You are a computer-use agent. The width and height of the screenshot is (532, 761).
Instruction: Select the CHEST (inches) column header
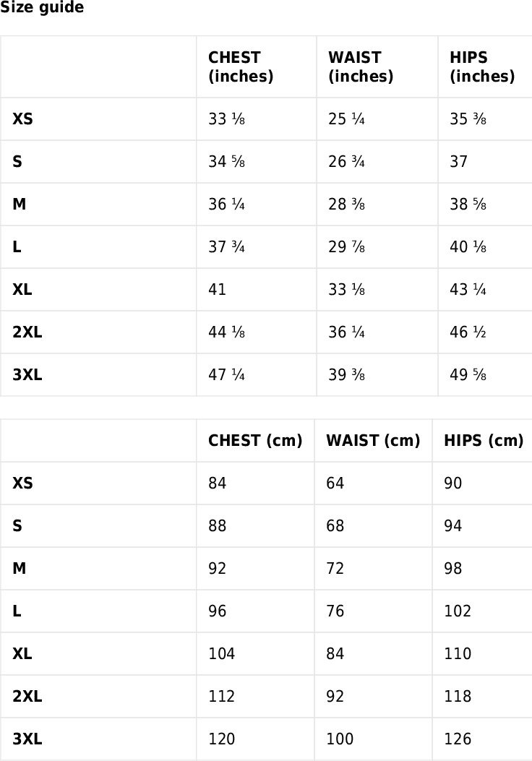[241, 66]
